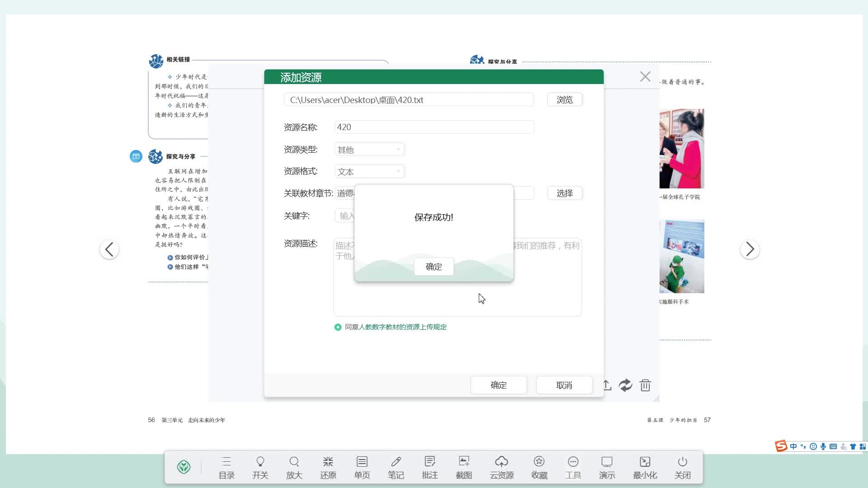Open the 云资源 cloud resources panel

pyautogui.click(x=501, y=468)
